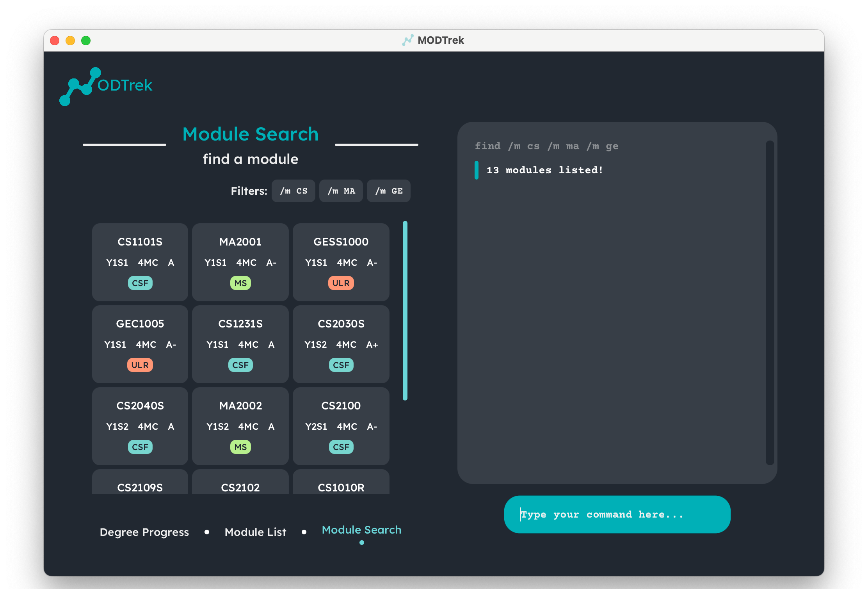The height and width of the screenshot is (589, 868).
Task: Click the ULR tag on GESS1000 card
Action: tap(341, 283)
